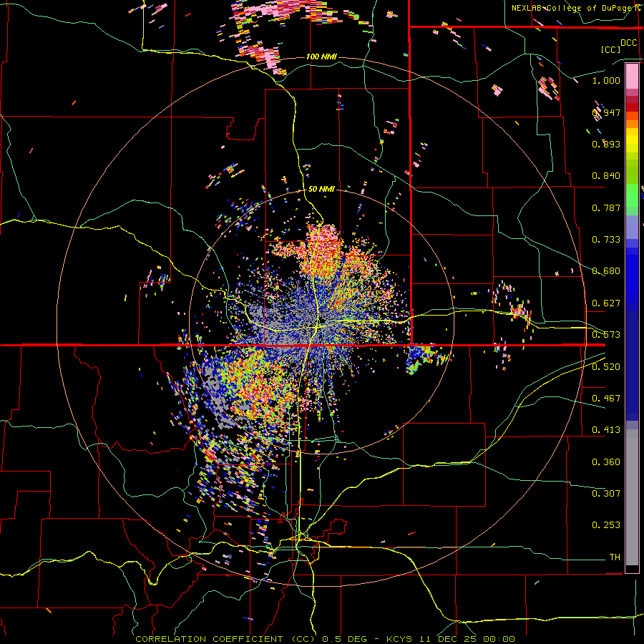Click the '0.5 DEG' elevation text in the caption
The image size is (644, 644).
coord(345,639)
